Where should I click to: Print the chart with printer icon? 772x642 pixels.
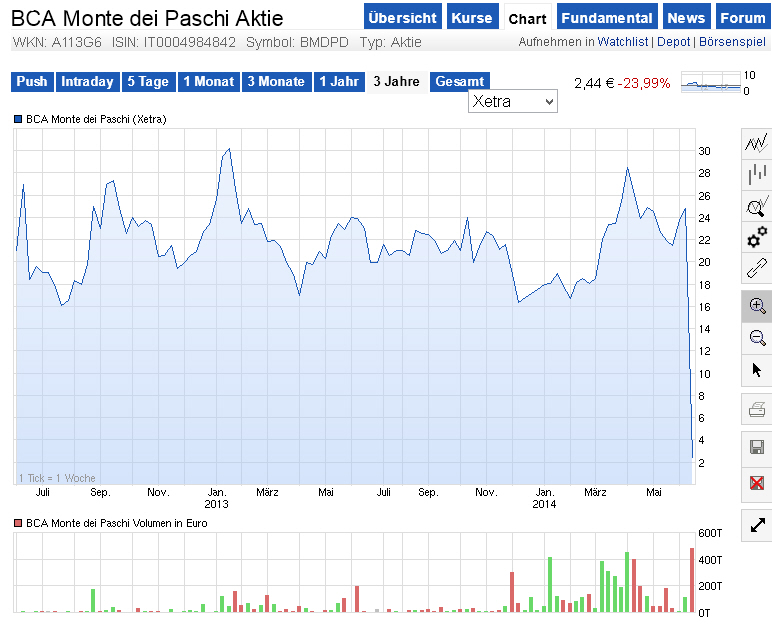(x=757, y=409)
